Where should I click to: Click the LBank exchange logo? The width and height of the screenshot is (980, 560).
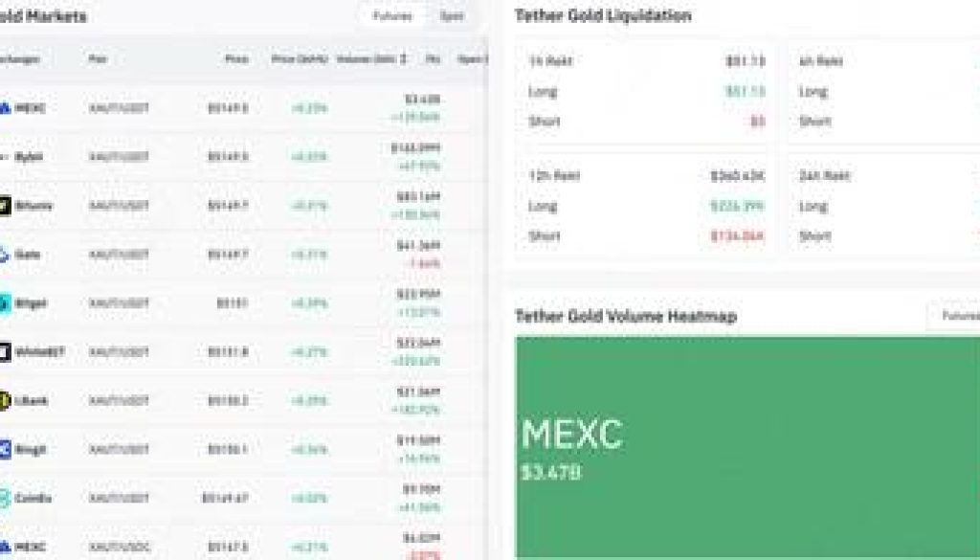tap(5, 401)
